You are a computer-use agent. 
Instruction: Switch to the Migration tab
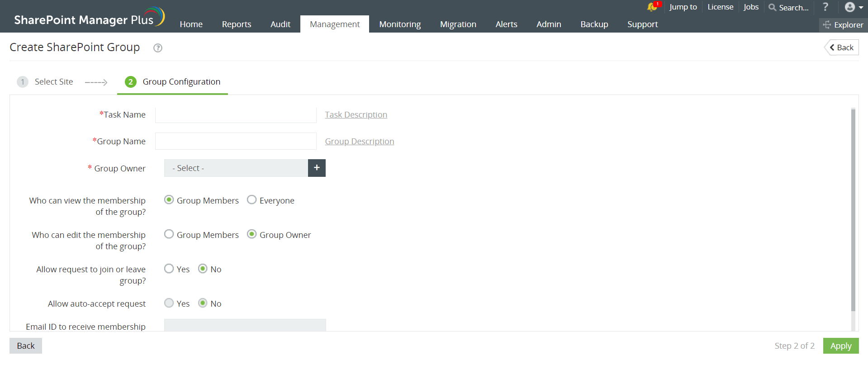coord(458,24)
